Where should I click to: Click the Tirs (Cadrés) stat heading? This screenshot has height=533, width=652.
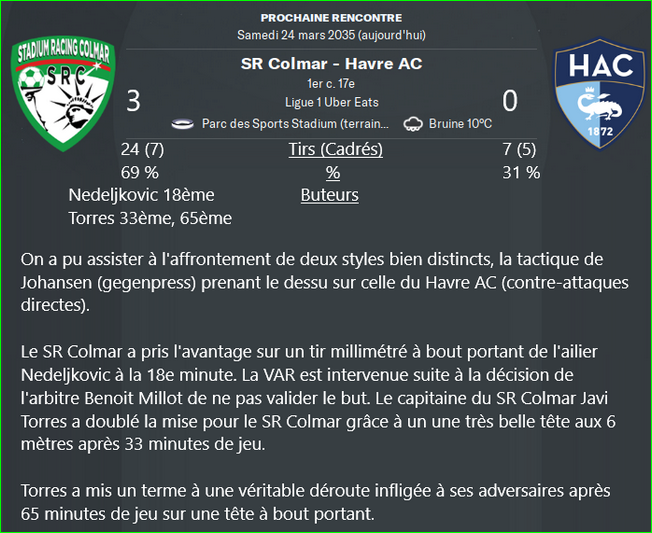pos(336,150)
